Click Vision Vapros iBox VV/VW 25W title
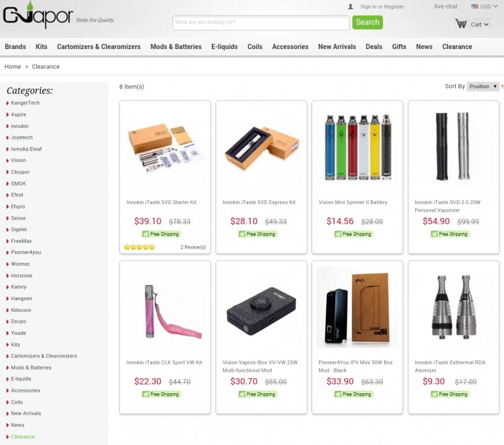 (x=260, y=367)
